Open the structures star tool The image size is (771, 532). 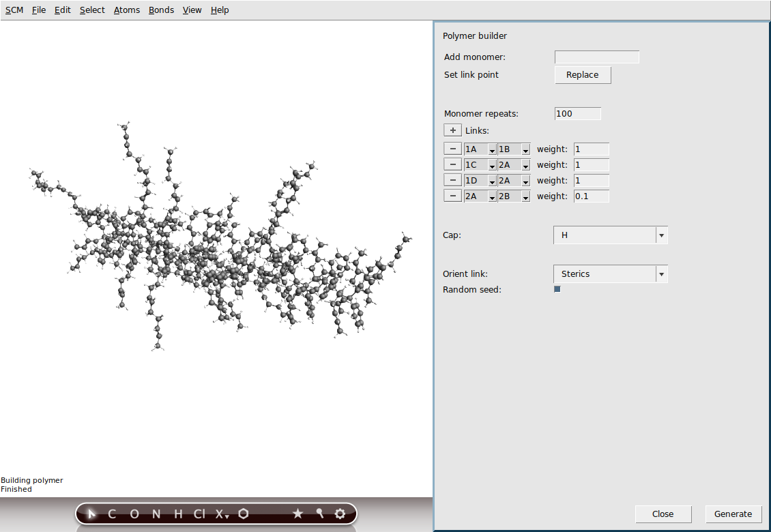(297, 514)
